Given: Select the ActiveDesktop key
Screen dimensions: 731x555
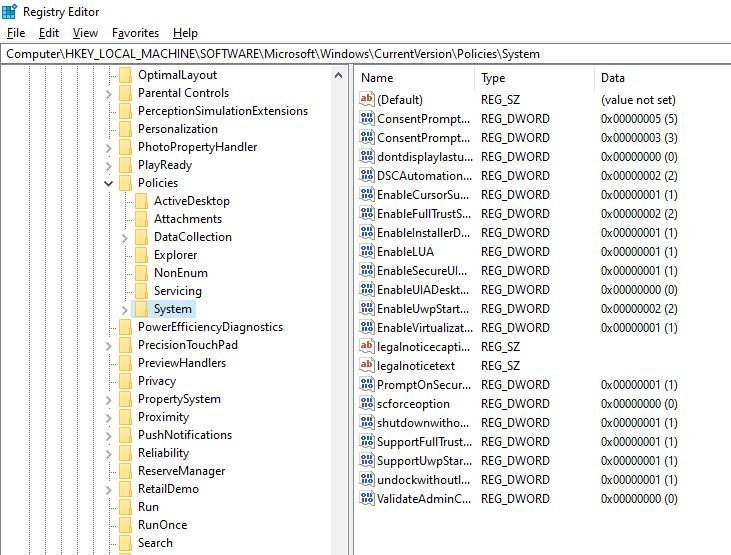Looking at the screenshot, I should click(x=192, y=201).
